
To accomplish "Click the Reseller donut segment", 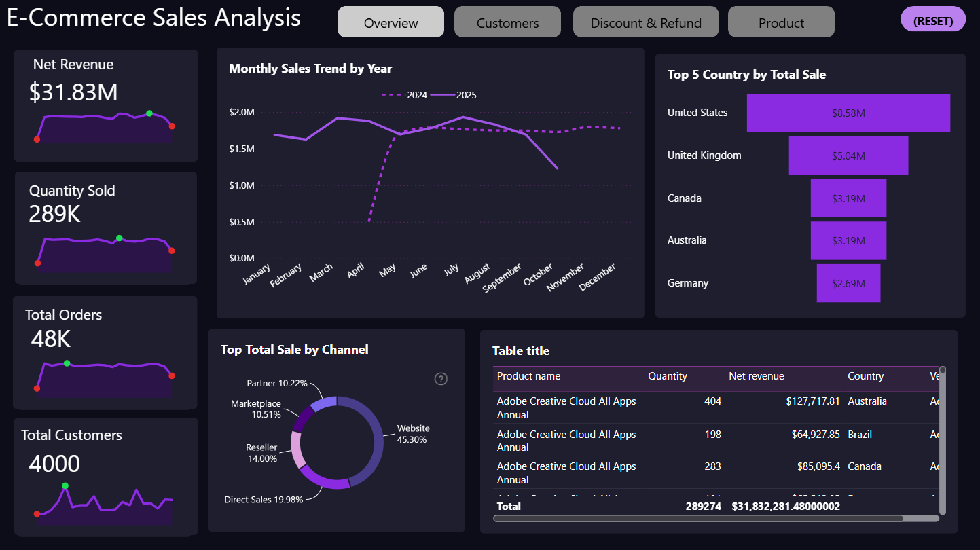I will pos(297,449).
